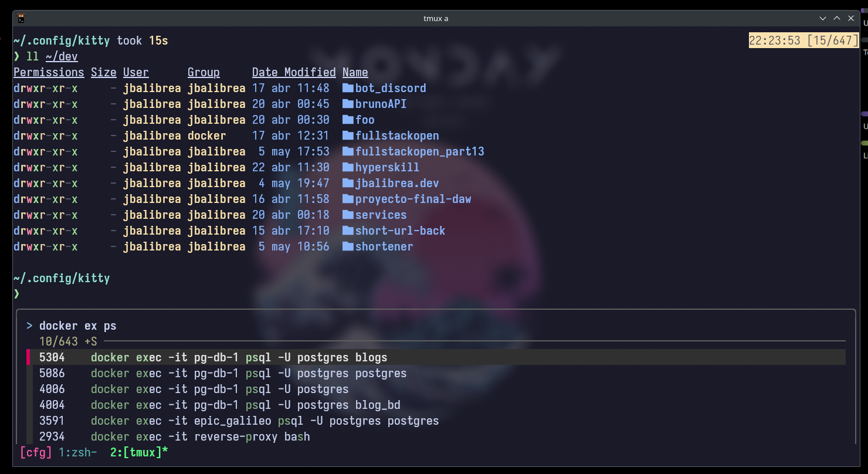The width and height of the screenshot is (868, 474).
Task: Select history entry 2934 reverse-proxy bash
Action: pyautogui.click(x=436, y=436)
